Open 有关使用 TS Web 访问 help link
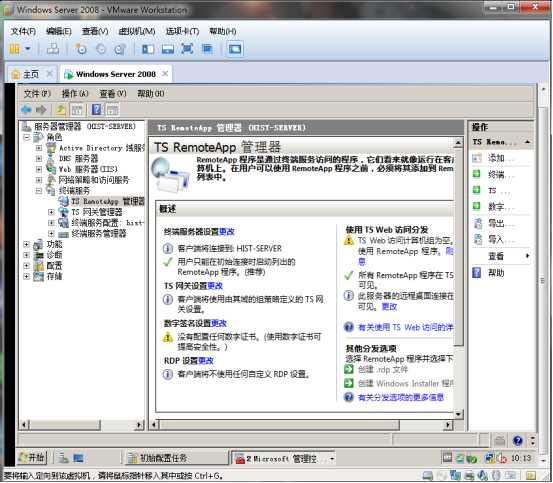 [x=405, y=328]
